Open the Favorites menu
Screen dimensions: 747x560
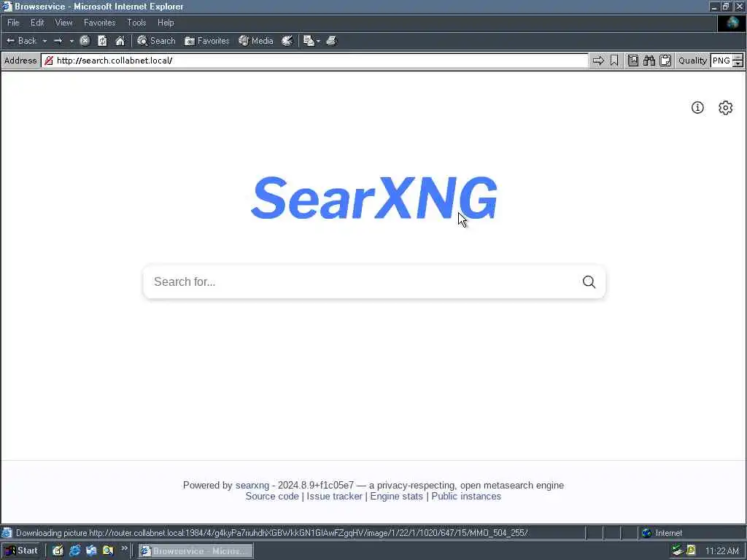(99, 23)
